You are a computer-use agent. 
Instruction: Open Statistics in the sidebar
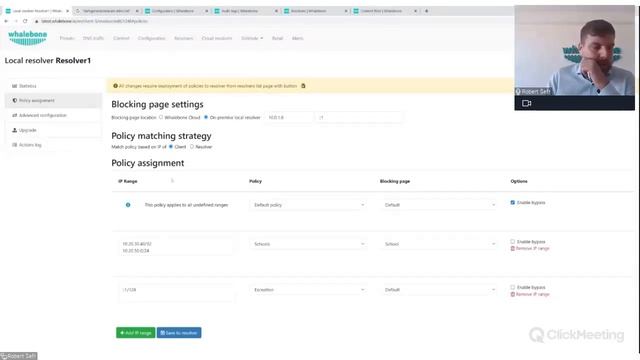[53, 86]
